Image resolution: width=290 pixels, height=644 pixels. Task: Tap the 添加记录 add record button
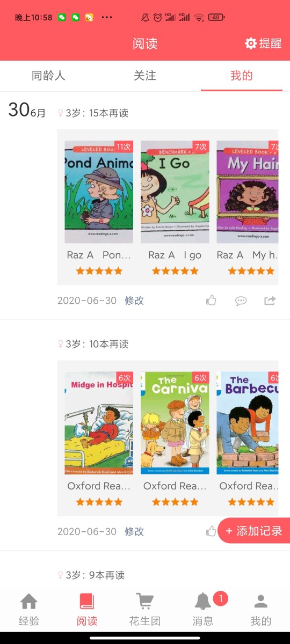pyautogui.click(x=254, y=531)
